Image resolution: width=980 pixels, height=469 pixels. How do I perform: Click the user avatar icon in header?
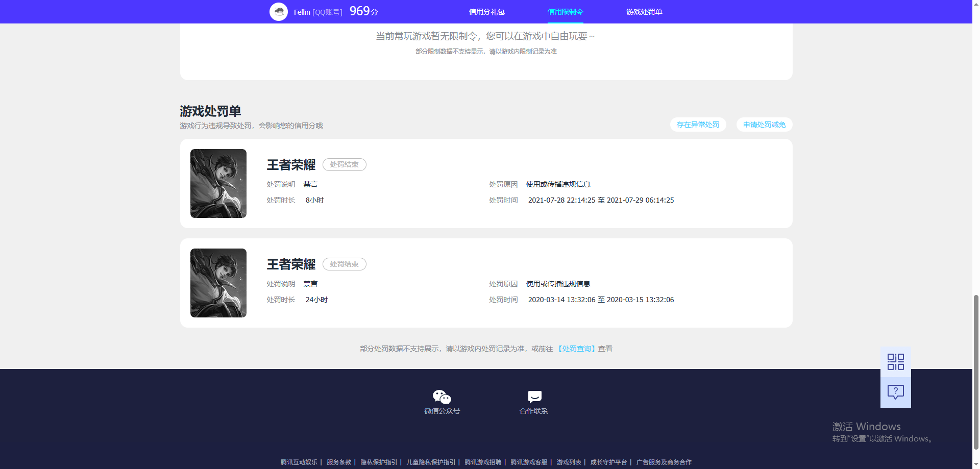pyautogui.click(x=279, y=11)
